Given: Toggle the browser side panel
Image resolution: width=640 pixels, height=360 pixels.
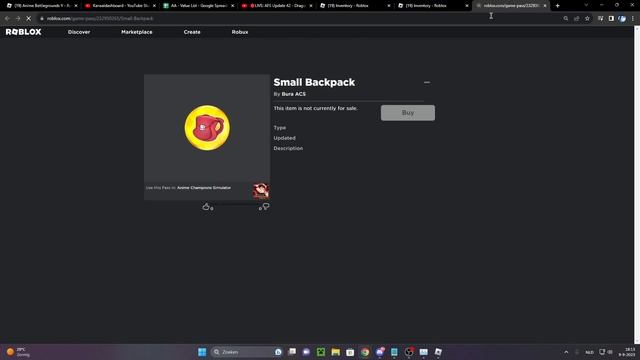Looking at the screenshot, I should pos(611,18).
